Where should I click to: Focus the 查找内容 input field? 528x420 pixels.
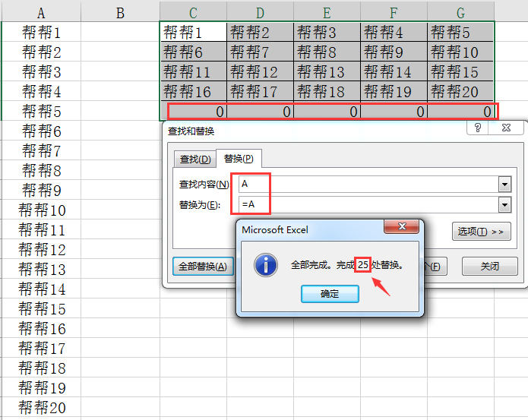point(368,185)
